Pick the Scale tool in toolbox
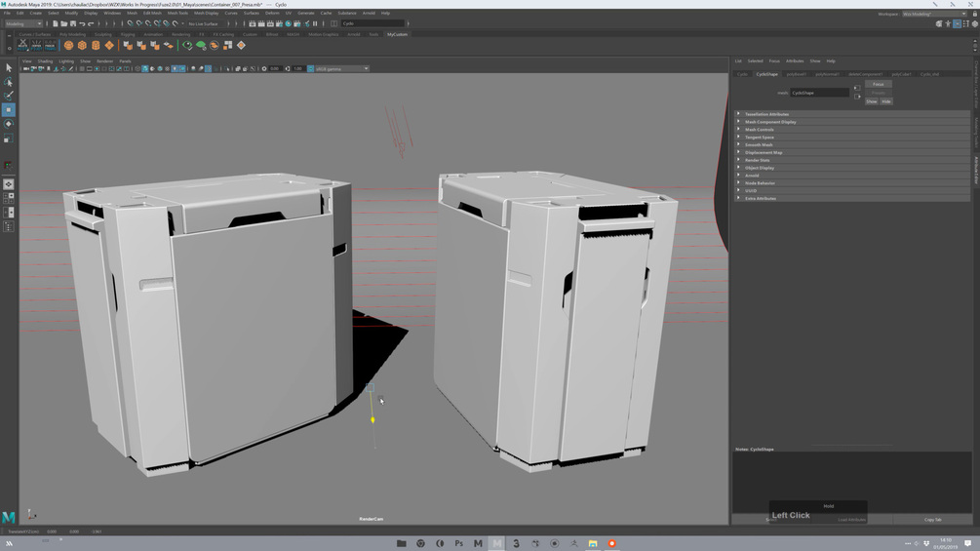This screenshot has width=980, height=551. pyautogui.click(x=9, y=139)
